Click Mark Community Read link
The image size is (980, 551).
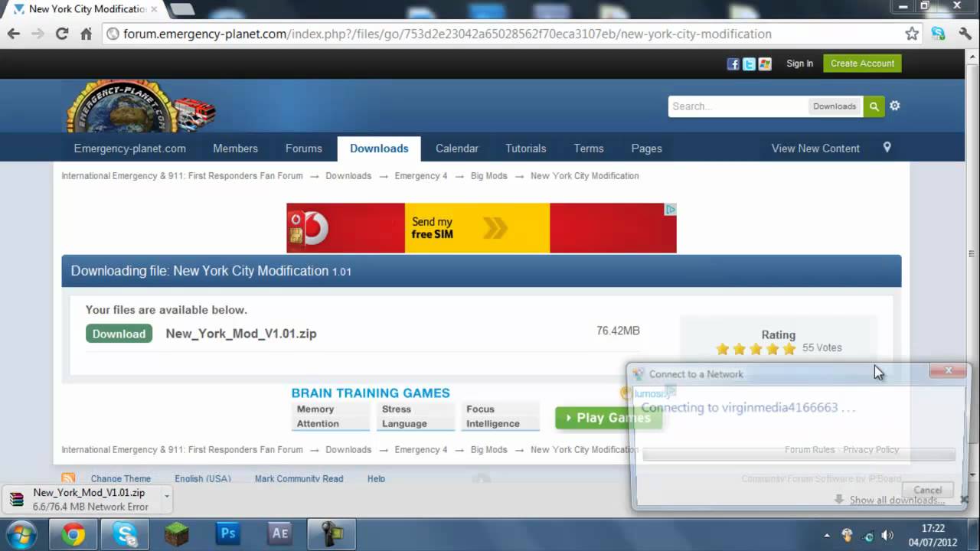(x=299, y=479)
